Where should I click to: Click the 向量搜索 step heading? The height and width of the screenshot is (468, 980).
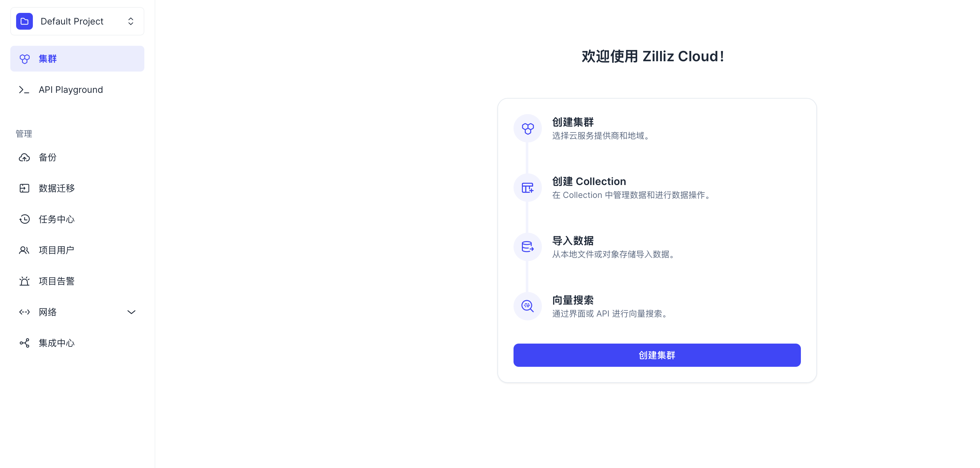pyautogui.click(x=573, y=300)
